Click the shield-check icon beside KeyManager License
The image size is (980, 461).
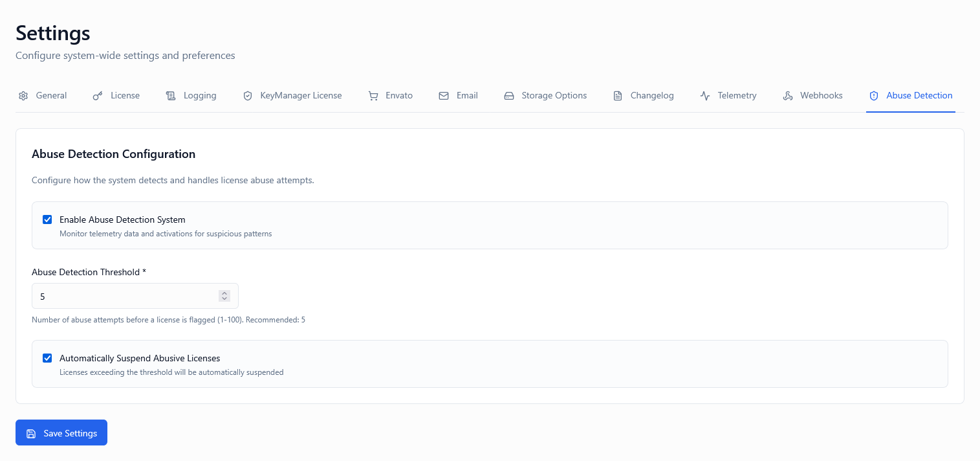[x=248, y=96]
